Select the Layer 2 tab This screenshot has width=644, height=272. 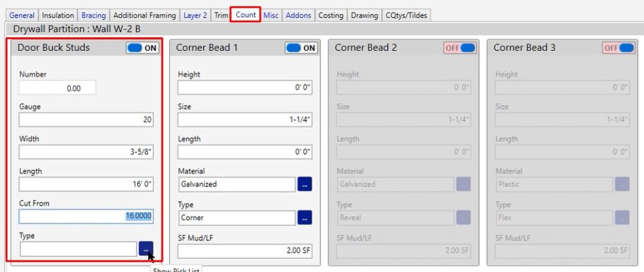[195, 15]
